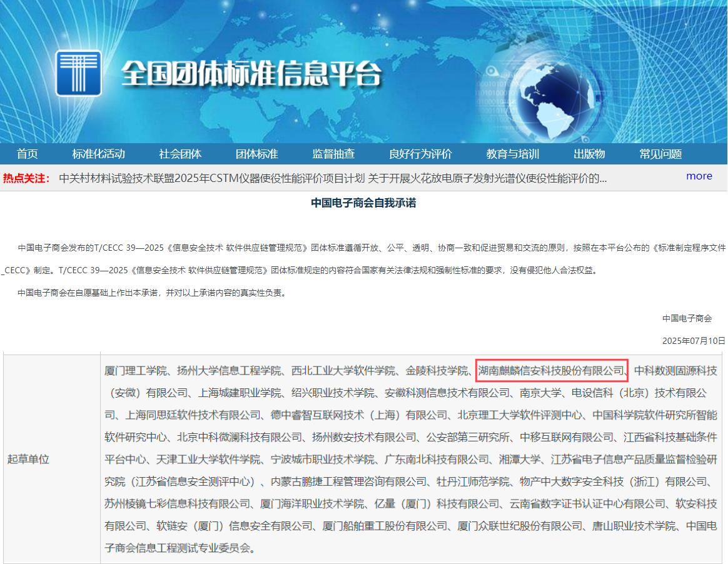Navigate to 良好行为评价 page
The image size is (728, 564).
pos(420,154)
